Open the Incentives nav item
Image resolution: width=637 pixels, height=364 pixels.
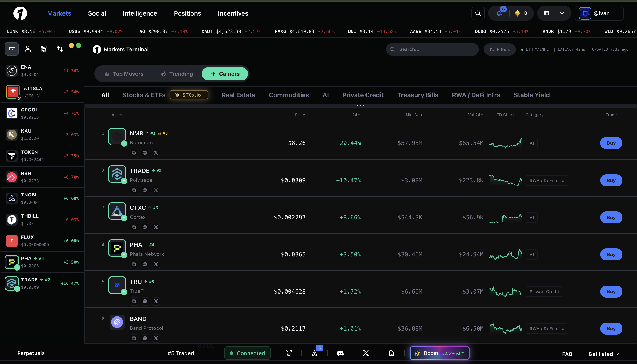233,13
